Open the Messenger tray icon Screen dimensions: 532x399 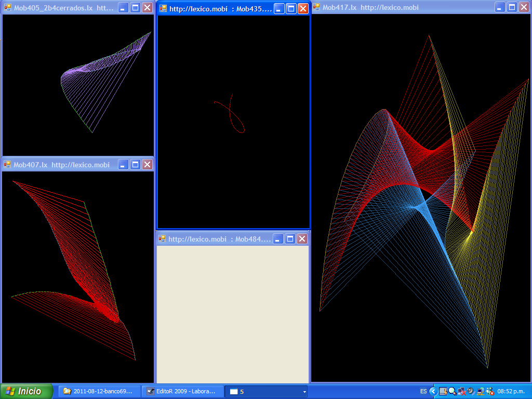(489, 391)
